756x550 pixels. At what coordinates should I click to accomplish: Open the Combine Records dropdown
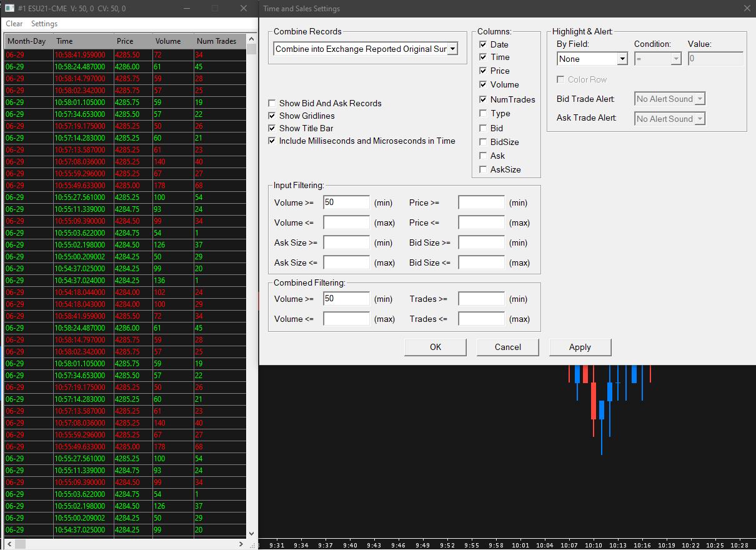tap(452, 49)
